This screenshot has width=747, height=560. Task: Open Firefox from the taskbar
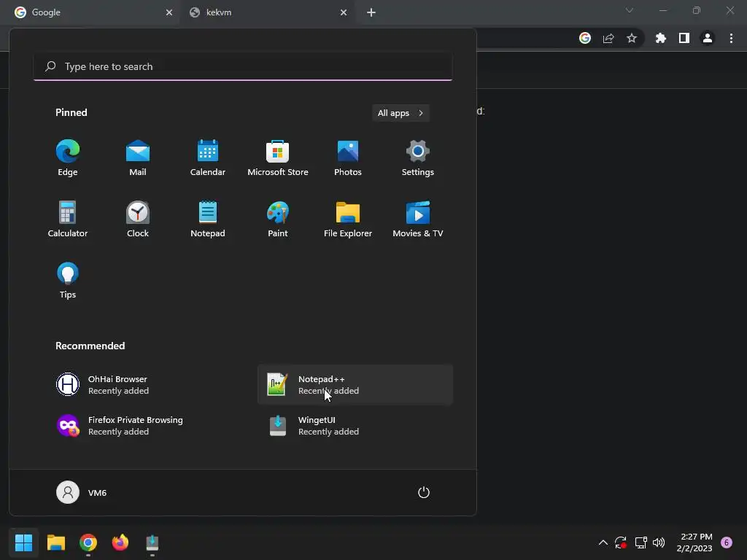pyautogui.click(x=120, y=542)
